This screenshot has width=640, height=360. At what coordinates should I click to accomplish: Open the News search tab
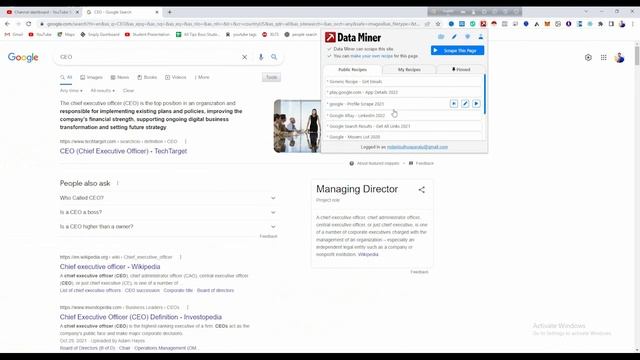point(120,77)
